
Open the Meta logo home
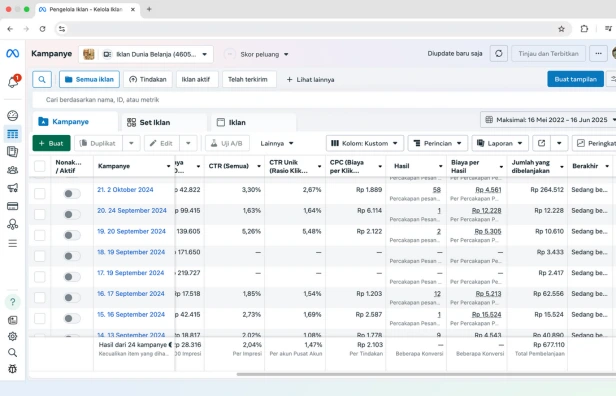(13, 53)
